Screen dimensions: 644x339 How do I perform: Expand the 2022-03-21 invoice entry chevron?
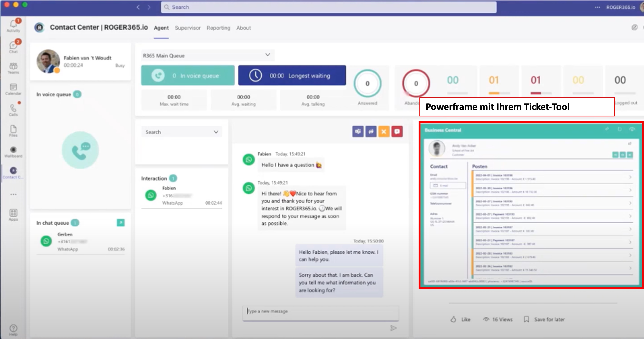(x=630, y=229)
